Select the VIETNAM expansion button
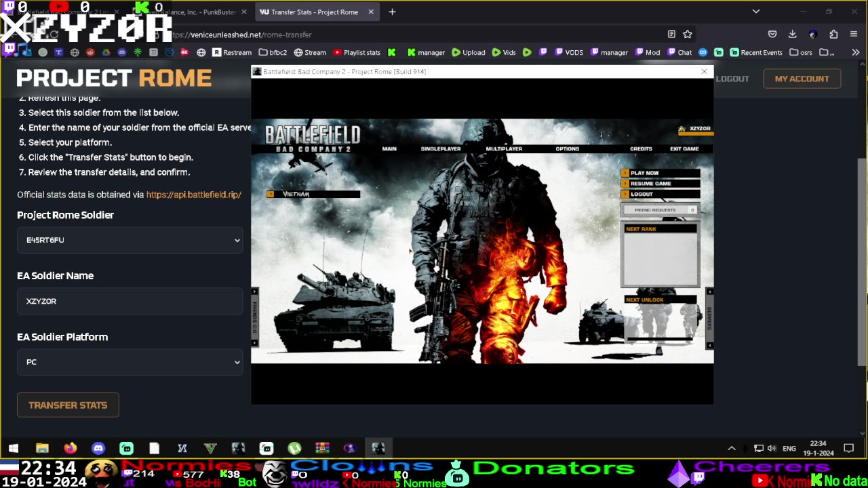The image size is (868, 488). pos(313,194)
